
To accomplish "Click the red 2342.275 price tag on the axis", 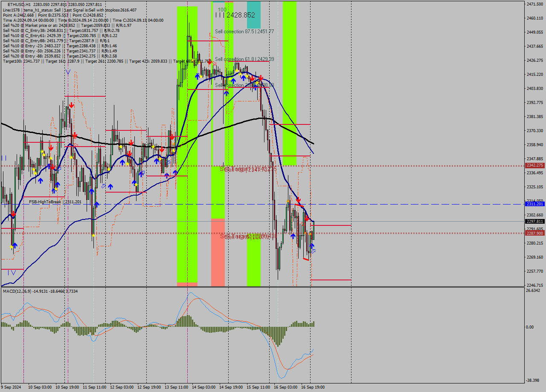I will click(x=534, y=165).
